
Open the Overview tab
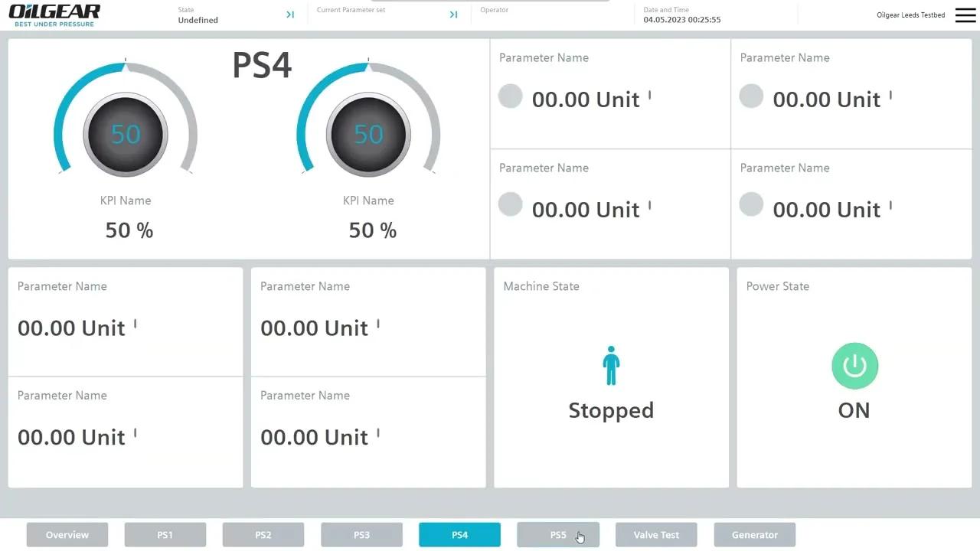point(67,534)
